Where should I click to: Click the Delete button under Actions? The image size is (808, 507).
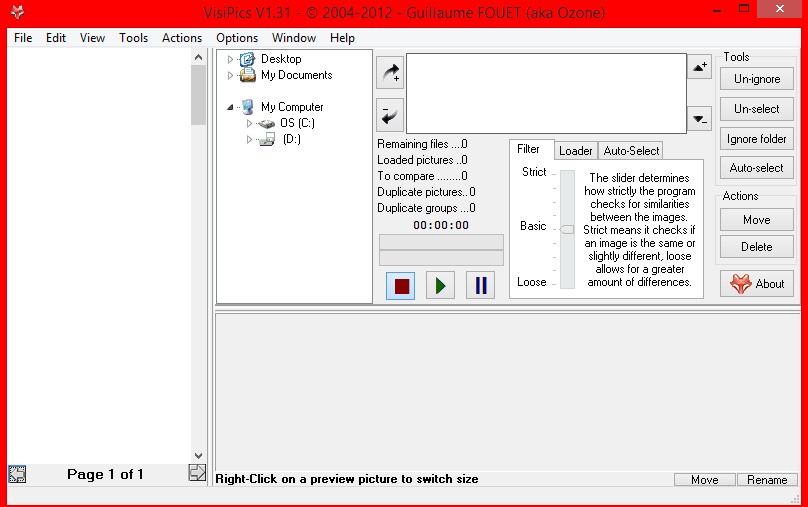click(x=757, y=246)
